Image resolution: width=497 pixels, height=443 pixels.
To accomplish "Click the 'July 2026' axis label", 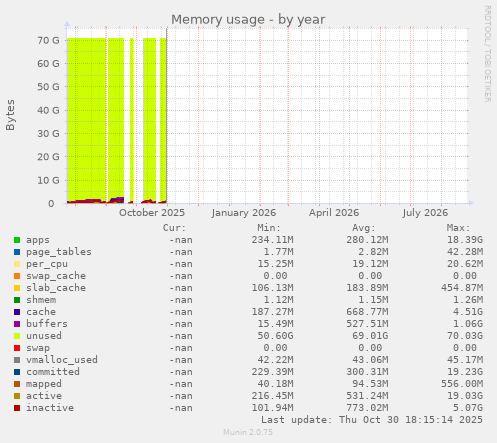I will [425, 213].
